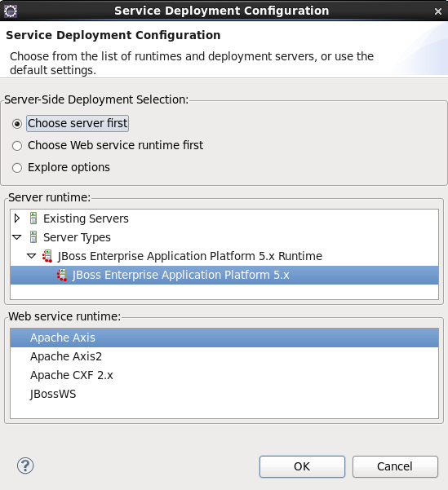Click the JBoss 5.x Runtime icon

point(47,256)
